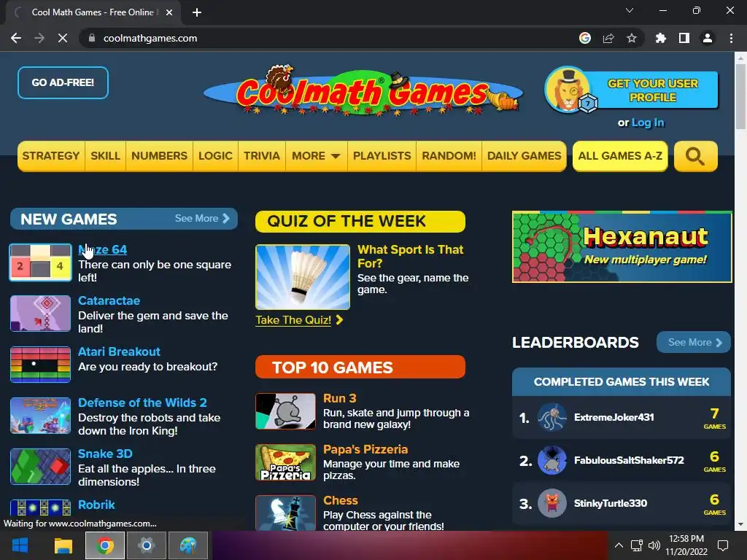Click the Coolmath Games logo
Screen dimensions: 747x560
click(x=363, y=90)
